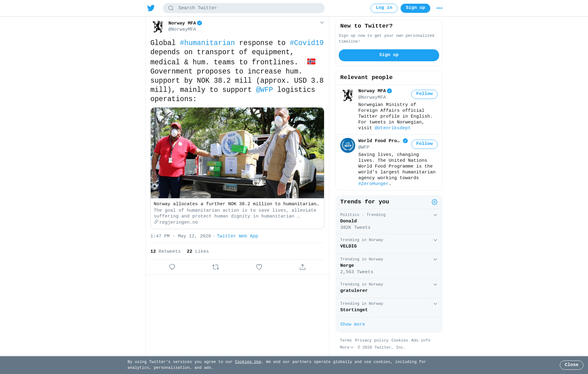The width and height of the screenshot is (588, 374).
Task: Reply to the Norway MFA tweet
Action: [172, 267]
